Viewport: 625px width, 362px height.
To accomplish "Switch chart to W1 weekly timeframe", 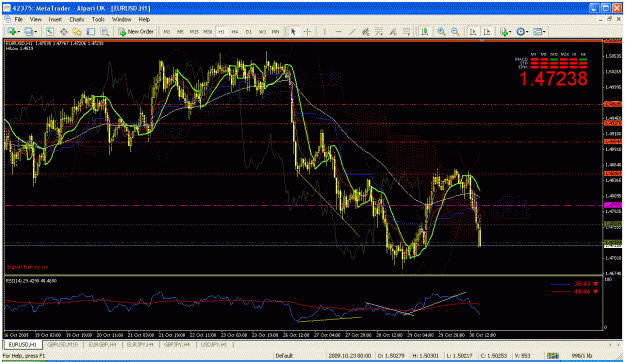I will (x=262, y=31).
